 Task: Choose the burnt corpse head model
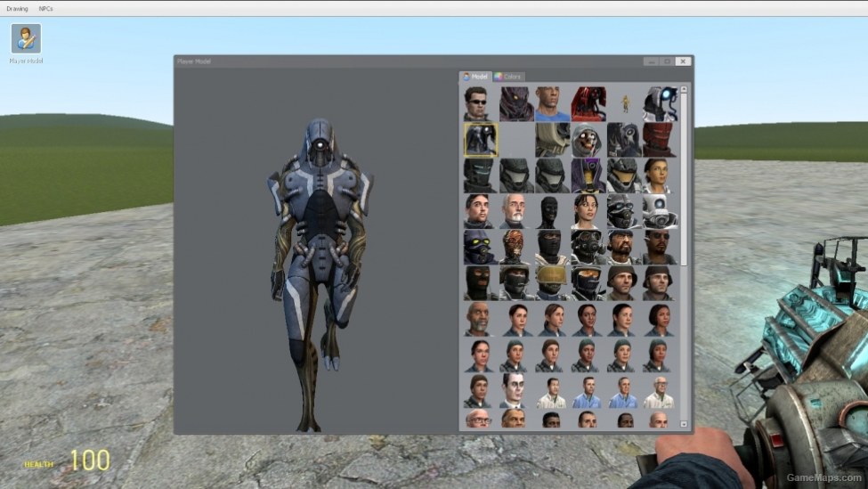point(515,247)
